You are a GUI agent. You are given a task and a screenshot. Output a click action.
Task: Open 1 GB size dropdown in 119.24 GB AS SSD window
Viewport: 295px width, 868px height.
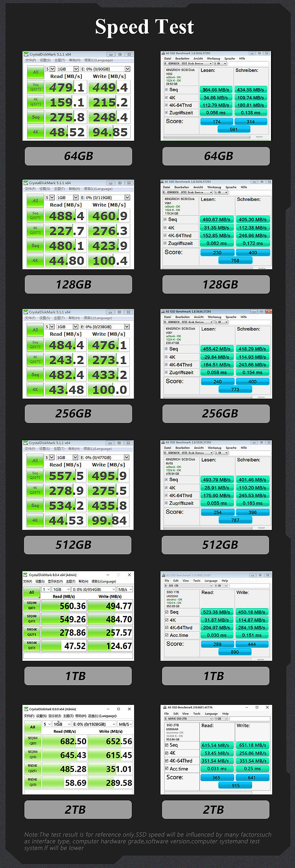click(221, 192)
